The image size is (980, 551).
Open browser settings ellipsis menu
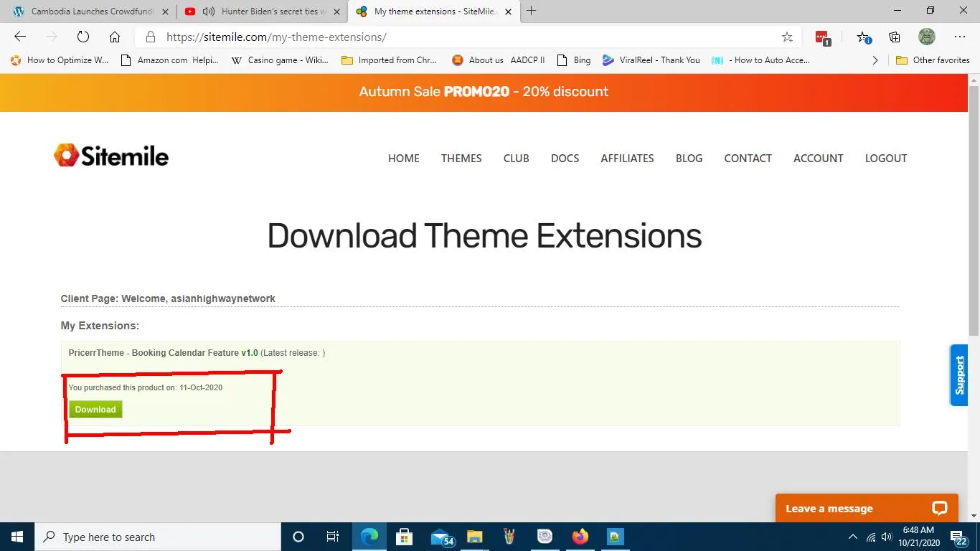[x=960, y=37]
